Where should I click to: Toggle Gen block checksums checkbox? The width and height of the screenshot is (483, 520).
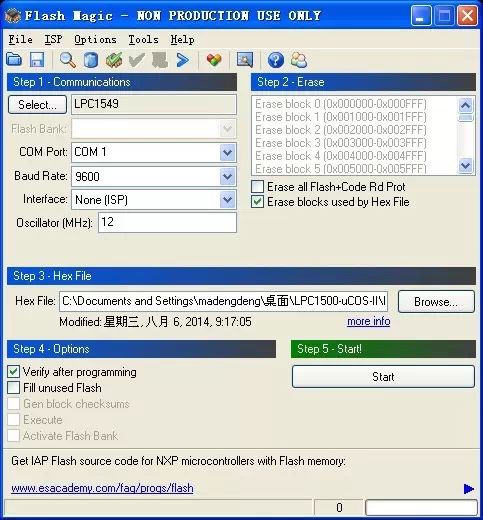pyautogui.click(x=14, y=404)
